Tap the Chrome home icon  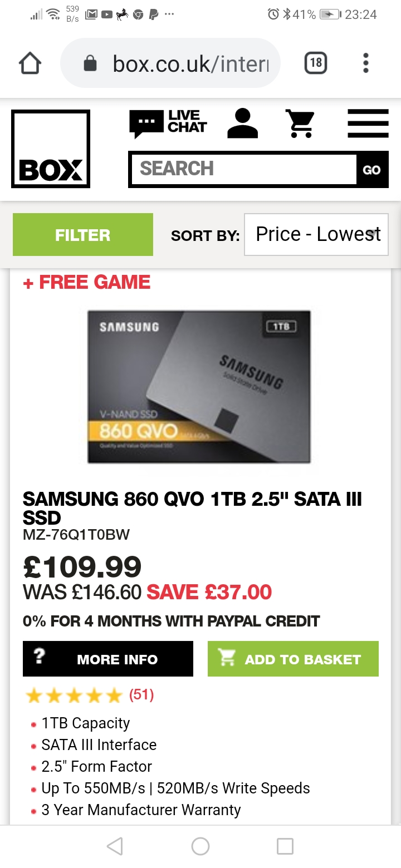pos(30,63)
